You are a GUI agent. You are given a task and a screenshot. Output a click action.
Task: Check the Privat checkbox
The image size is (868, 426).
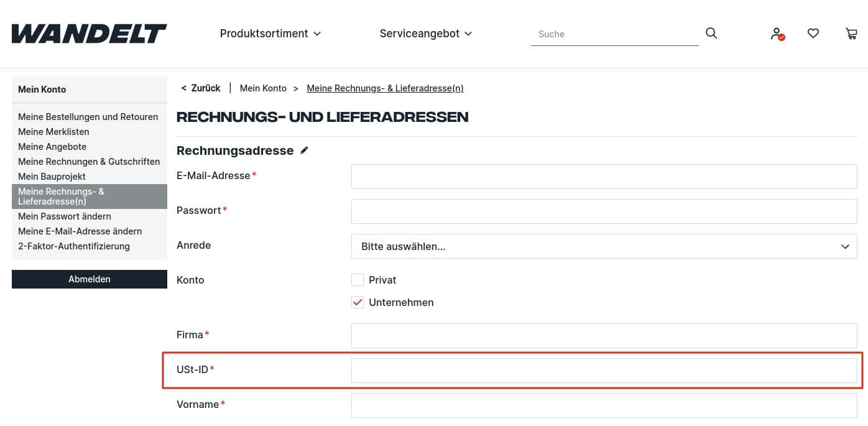[x=358, y=279]
